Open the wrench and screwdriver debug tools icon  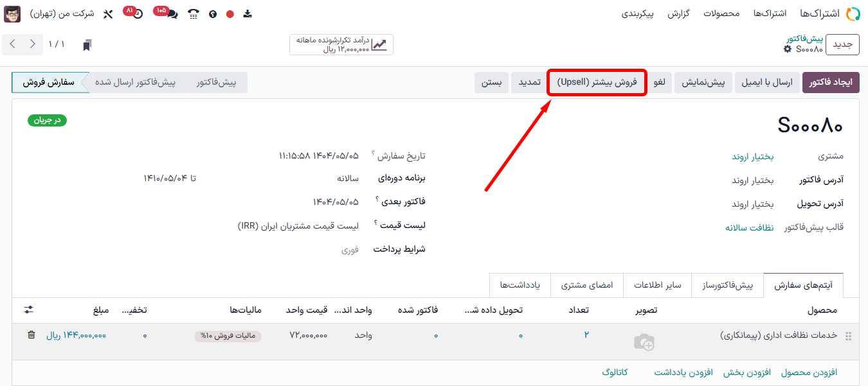click(x=108, y=13)
